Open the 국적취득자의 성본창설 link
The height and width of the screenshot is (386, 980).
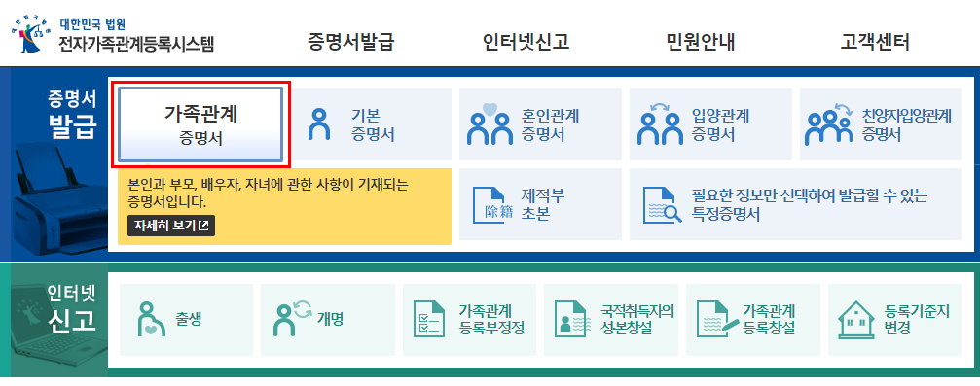637,319
